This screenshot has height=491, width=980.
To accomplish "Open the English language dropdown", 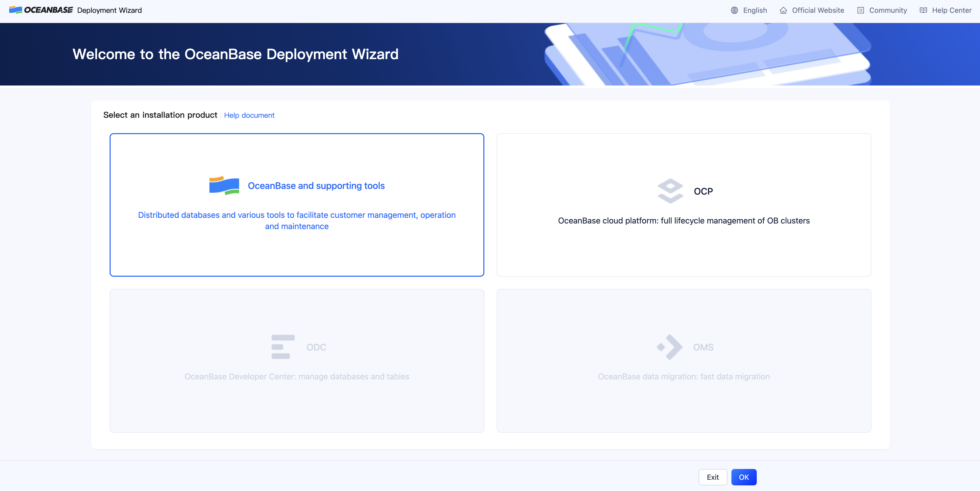I will (755, 10).
